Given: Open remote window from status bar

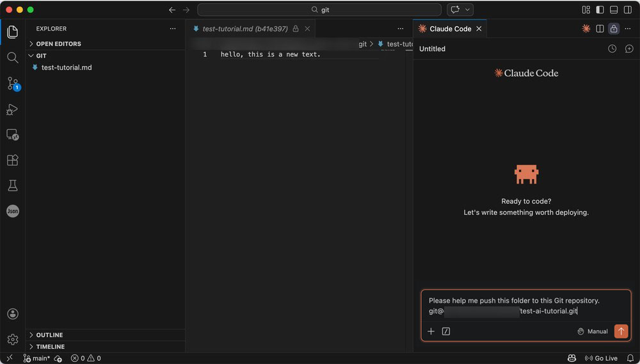Looking at the screenshot, I should coord(10,358).
